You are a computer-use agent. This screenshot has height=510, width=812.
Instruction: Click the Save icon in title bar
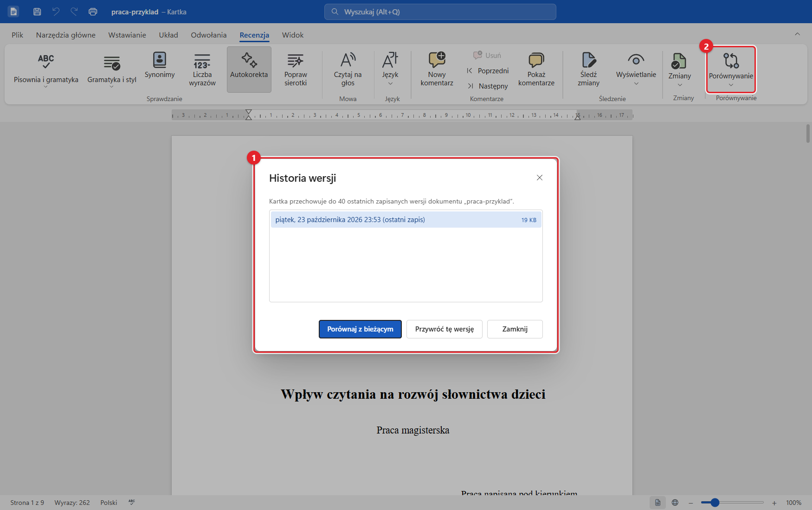pyautogui.click(x=37, y=12)
